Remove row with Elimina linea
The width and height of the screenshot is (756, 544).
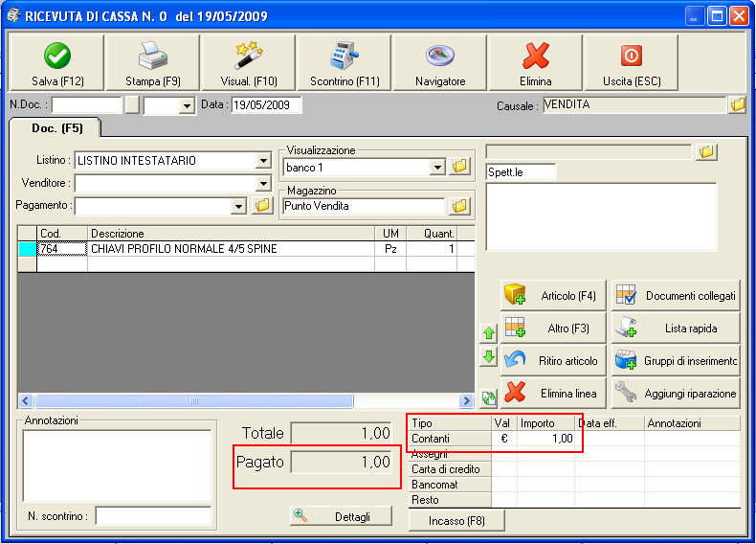[553, 393]
